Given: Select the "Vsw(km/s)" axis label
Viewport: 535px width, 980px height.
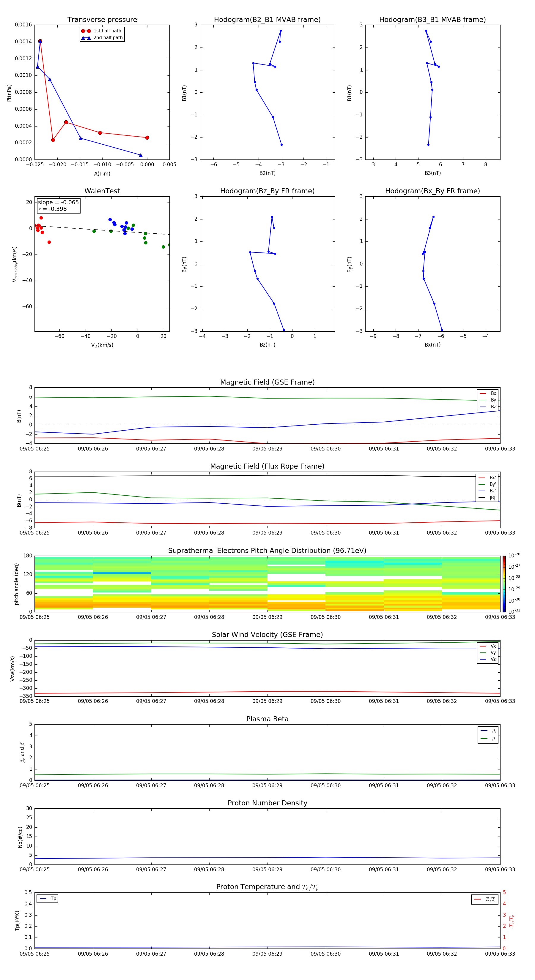Looking at the screenshot, I should point(12,668).
